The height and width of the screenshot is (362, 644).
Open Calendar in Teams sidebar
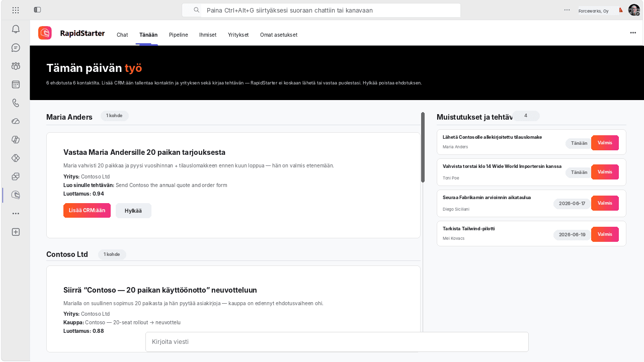16,84
